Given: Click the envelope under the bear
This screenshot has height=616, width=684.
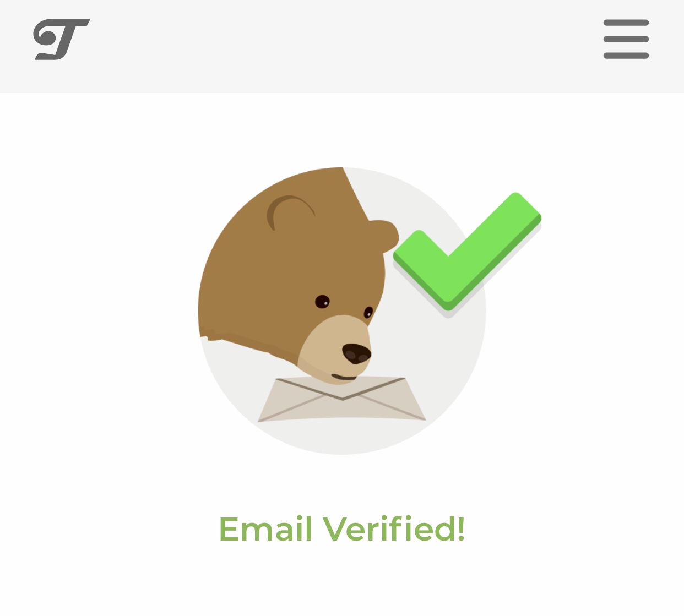Looking at the screenshot, I should coord(341,400).
